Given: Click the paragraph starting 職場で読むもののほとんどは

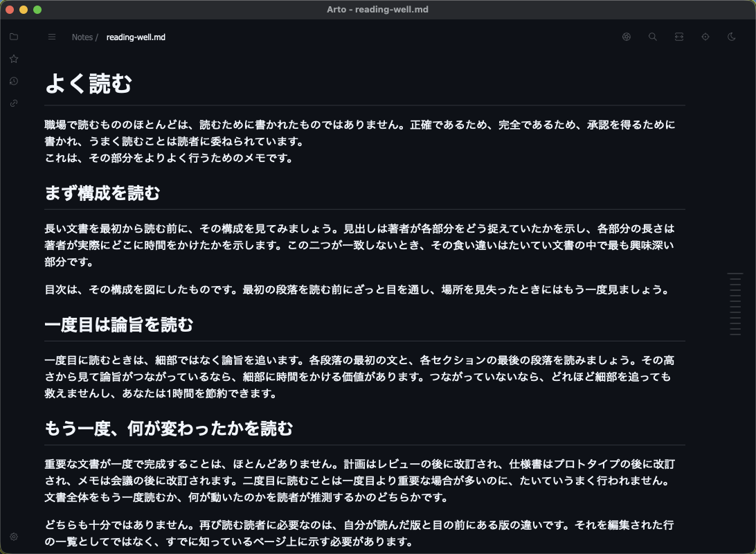Looking at the screenshot, I should (x=360, y=133).
